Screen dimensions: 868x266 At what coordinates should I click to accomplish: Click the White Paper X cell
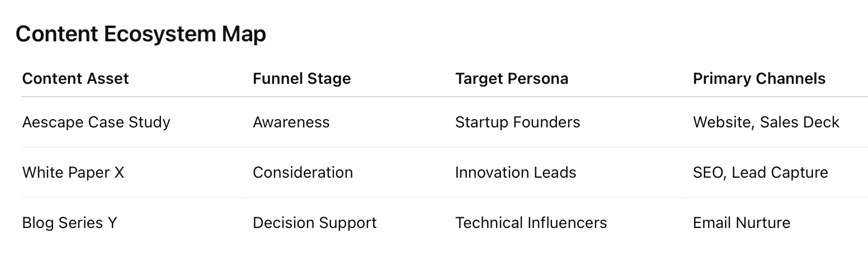73,173
